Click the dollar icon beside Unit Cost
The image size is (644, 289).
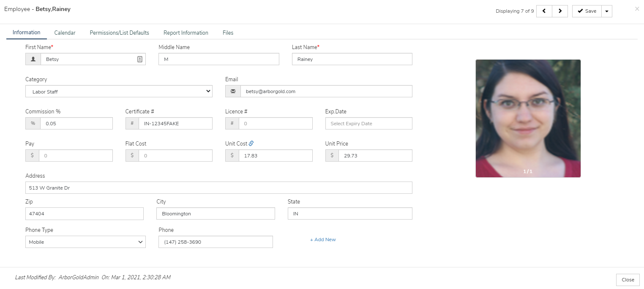pyautogui.click(x=232, y=156)
